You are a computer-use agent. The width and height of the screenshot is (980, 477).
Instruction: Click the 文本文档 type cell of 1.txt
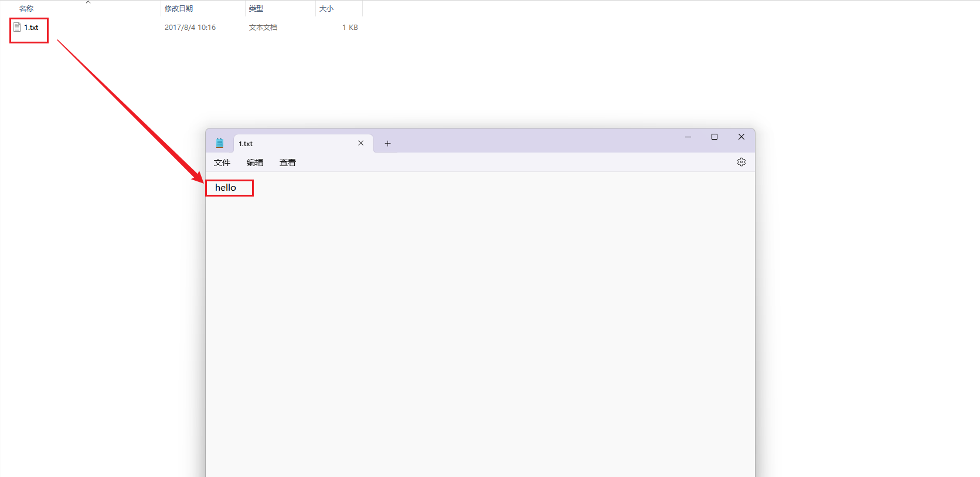pyautogui.click(x=263, y=28)
